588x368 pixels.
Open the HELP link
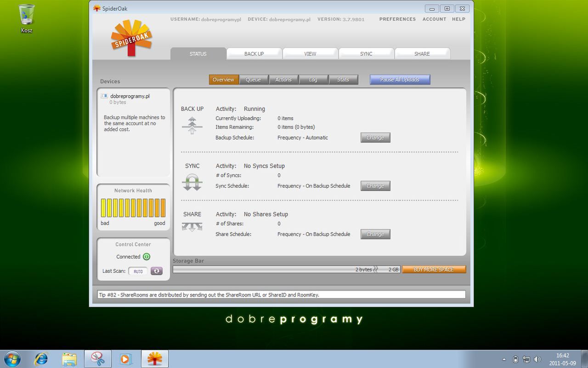(x=458, y=19)
